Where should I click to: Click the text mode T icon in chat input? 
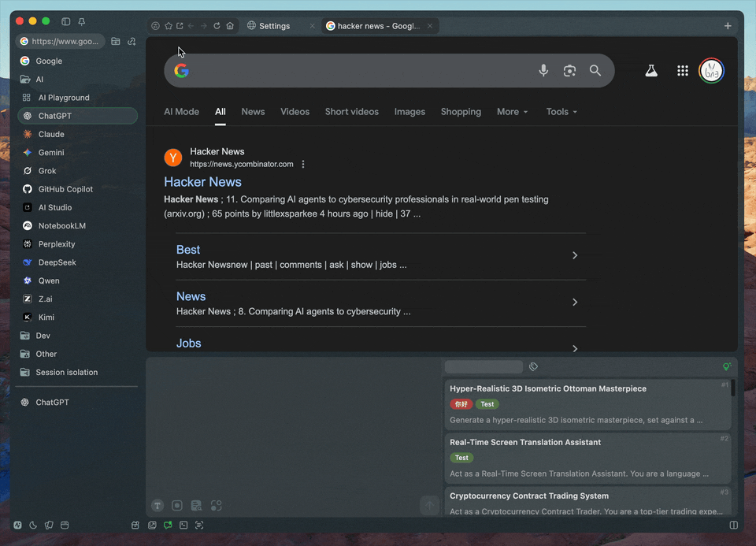pyautogui.click(x=157, y=506)
